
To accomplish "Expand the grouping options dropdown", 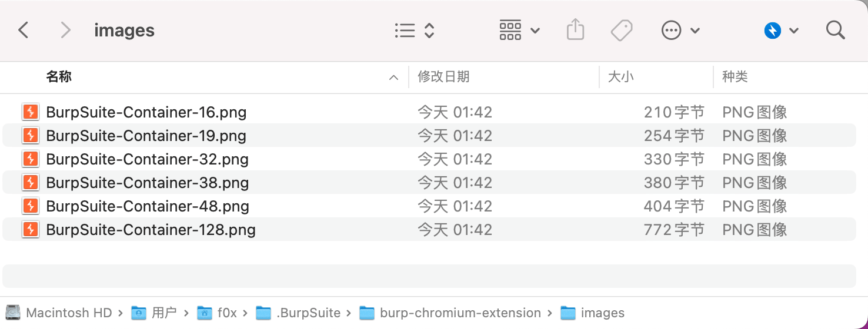I will click(x=519, y=30).
